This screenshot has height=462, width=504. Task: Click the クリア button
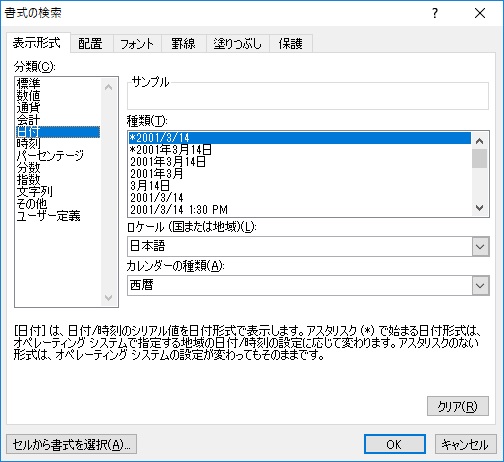[458, 406]
